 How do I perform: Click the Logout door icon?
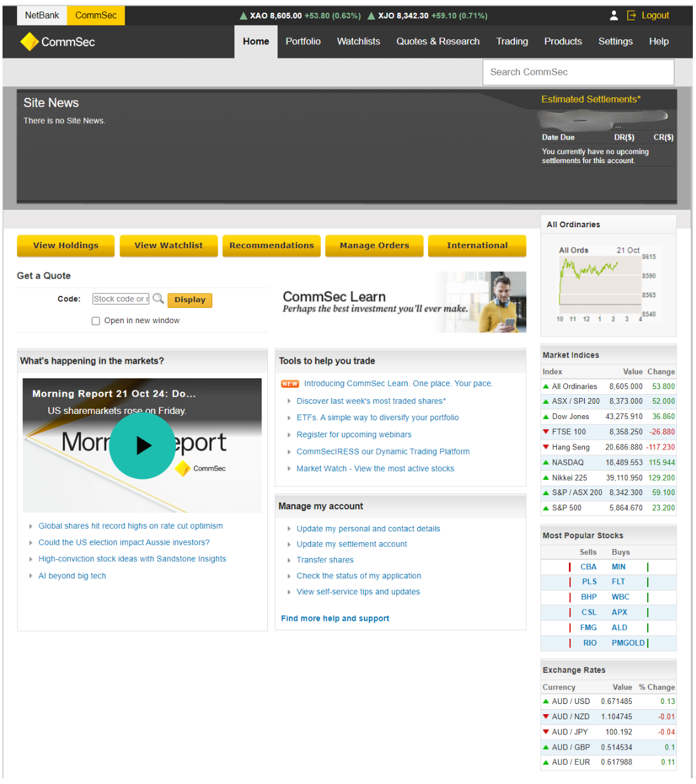tap(631, 15)
